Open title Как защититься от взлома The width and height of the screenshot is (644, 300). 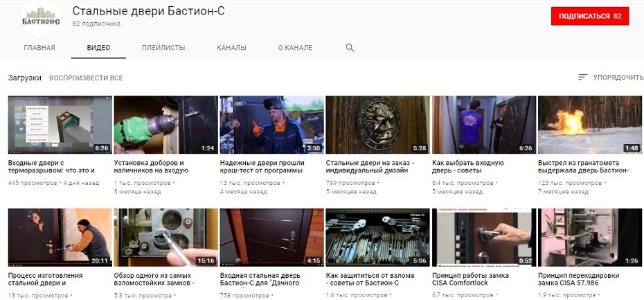tap(370, 279)
